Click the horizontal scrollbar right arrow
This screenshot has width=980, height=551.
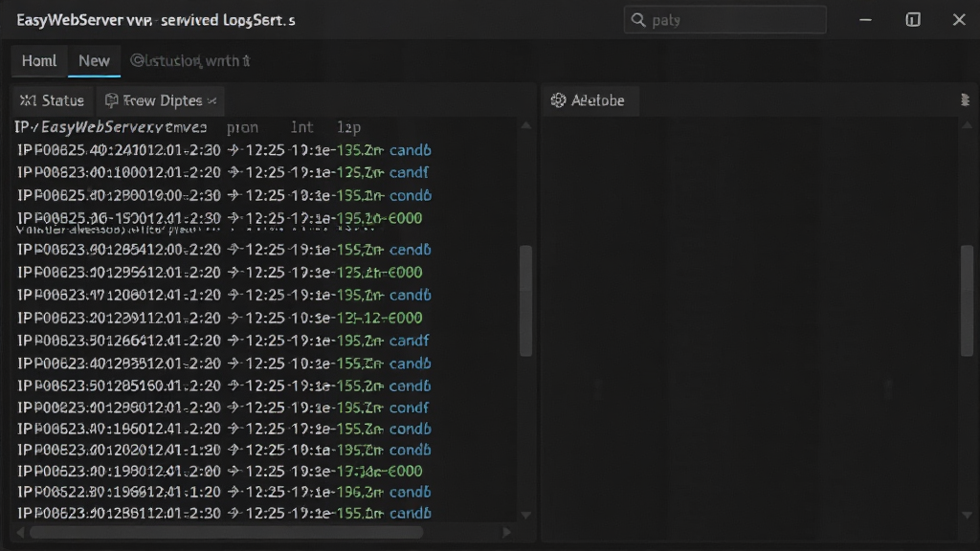(x=507, y=532)
